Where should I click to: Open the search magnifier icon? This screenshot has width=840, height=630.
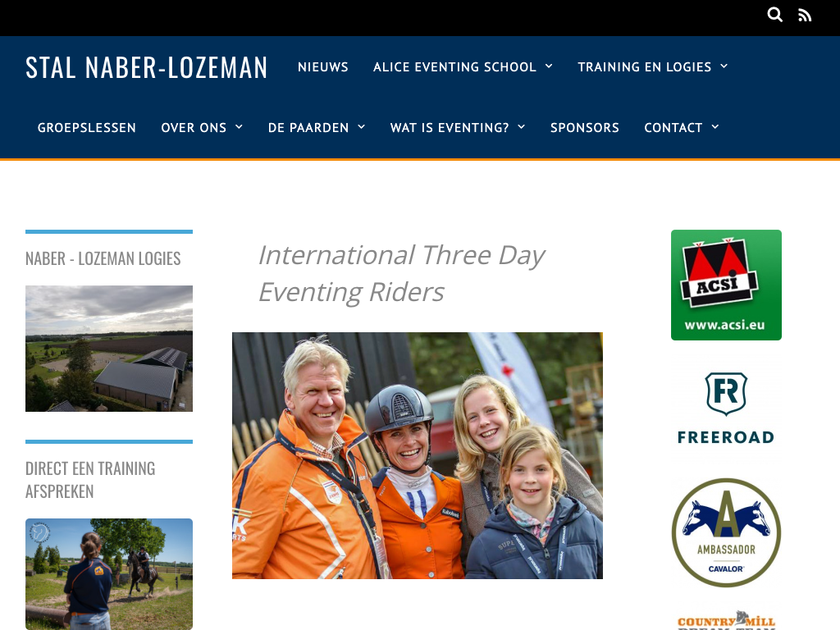[774, 15]
